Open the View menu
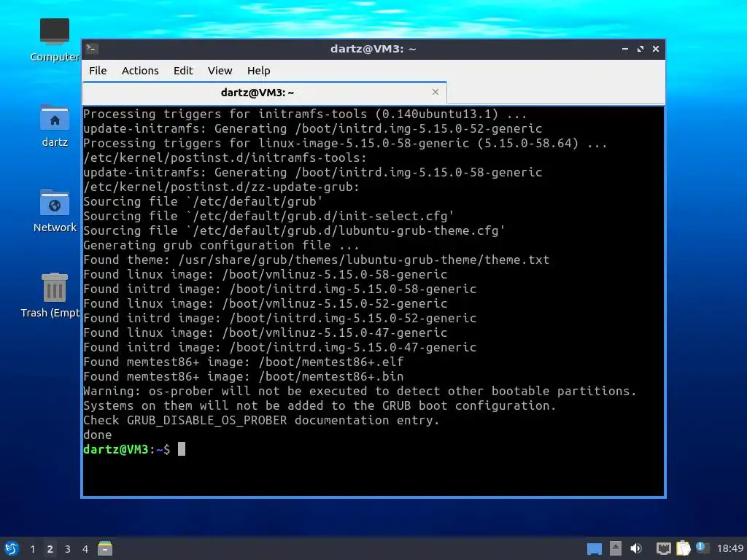This screenshot has height=560, width=747. [220, 71]
